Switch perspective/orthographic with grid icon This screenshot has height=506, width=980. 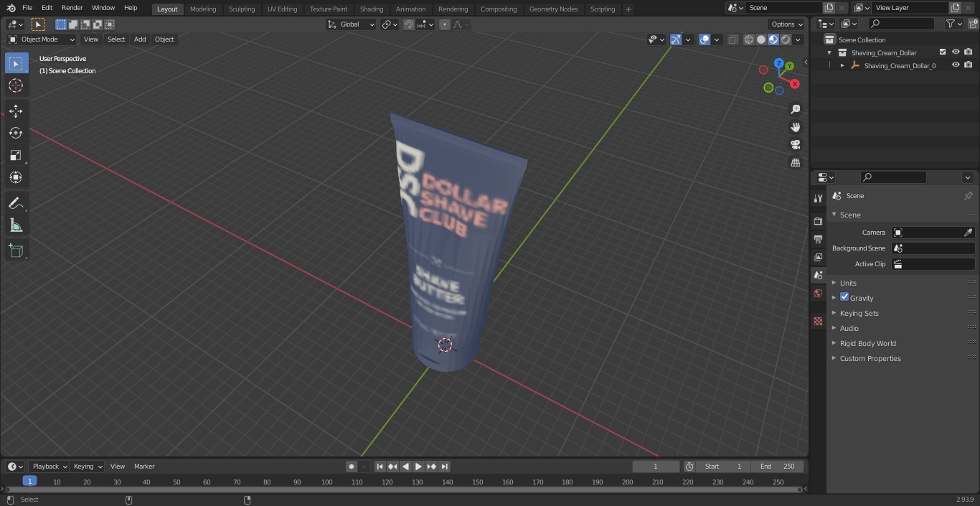(x=795, y=163)
